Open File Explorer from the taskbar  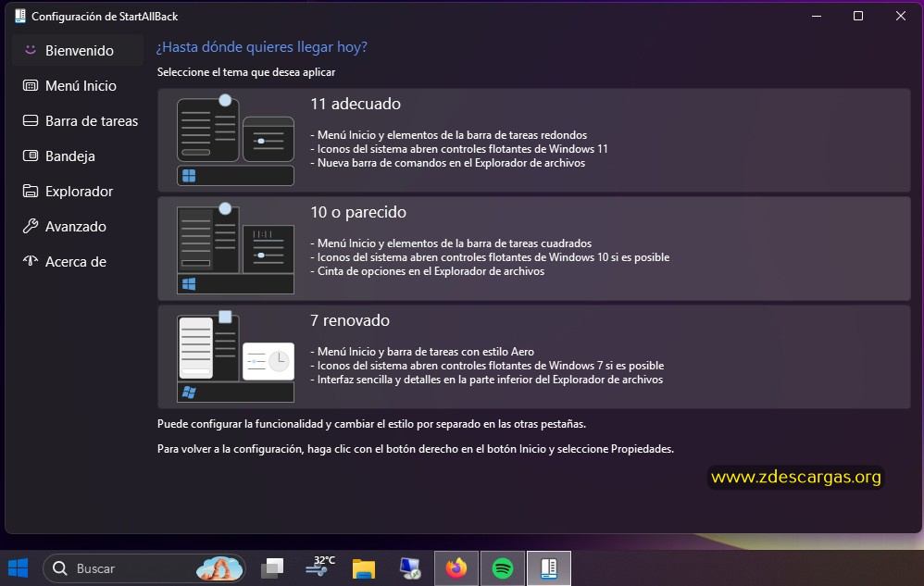point(364,569)
